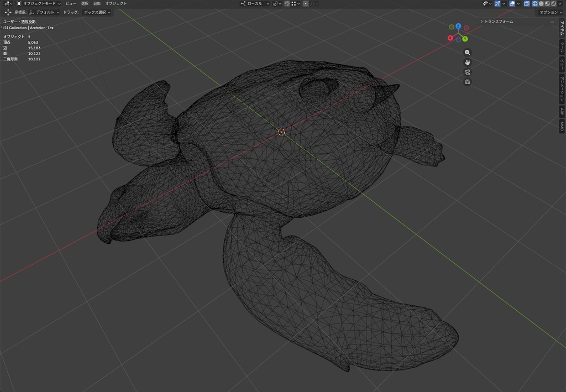Image resolution: width=566 pixels, height=392 pixels.
Task: Open object visibility eye-cursor dropdown
Action: pos(488,3)
